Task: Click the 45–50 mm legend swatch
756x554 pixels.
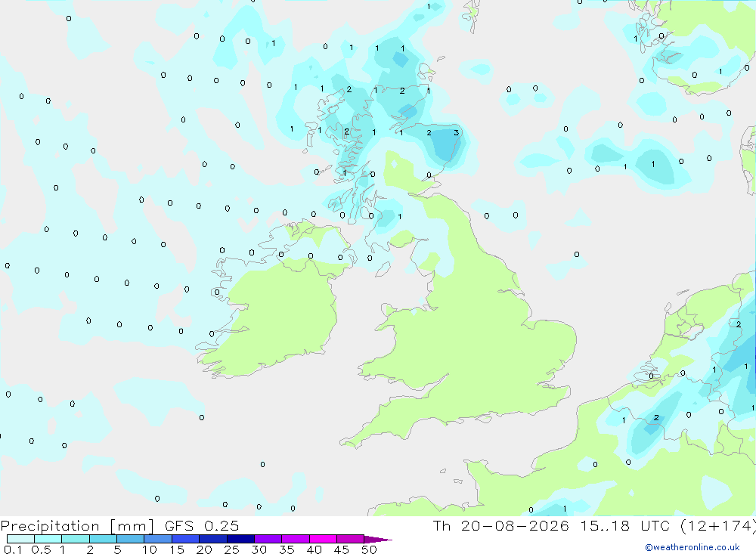Action: [x=350, y=539]
